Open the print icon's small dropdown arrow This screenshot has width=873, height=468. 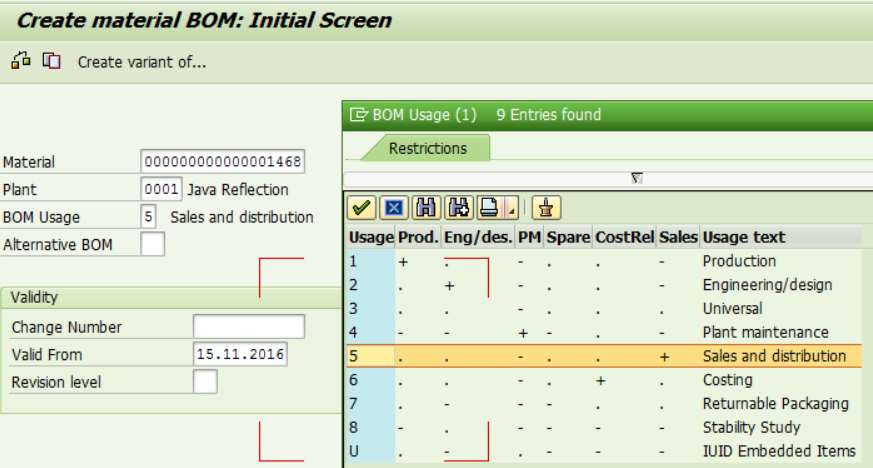click(511, 208)
